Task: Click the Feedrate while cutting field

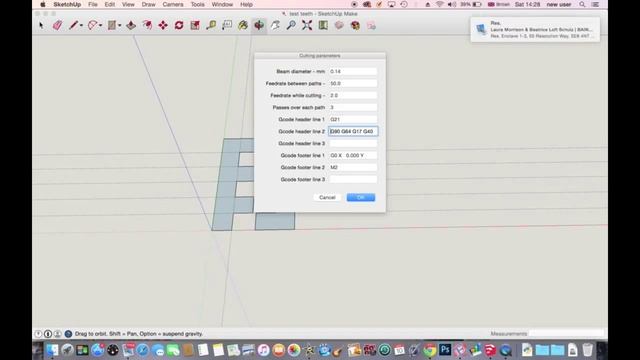Action: 353,96
